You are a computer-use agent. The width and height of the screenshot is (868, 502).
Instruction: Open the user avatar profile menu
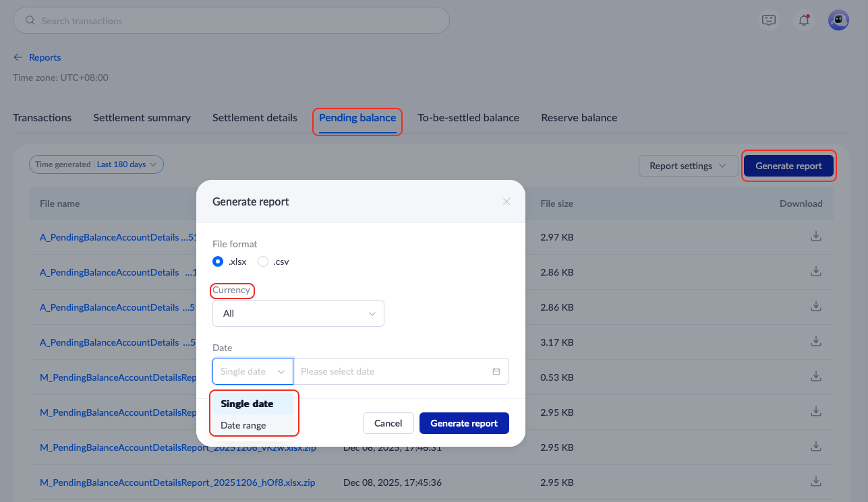[838, 20]
